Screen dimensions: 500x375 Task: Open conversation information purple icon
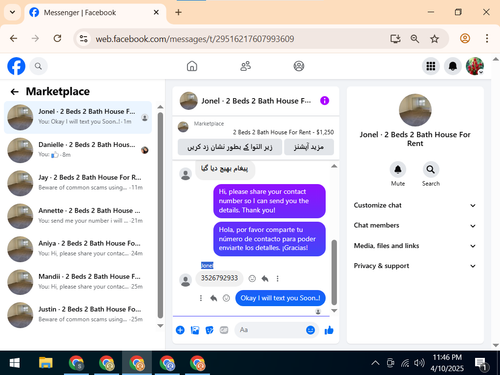click(324, 101)
